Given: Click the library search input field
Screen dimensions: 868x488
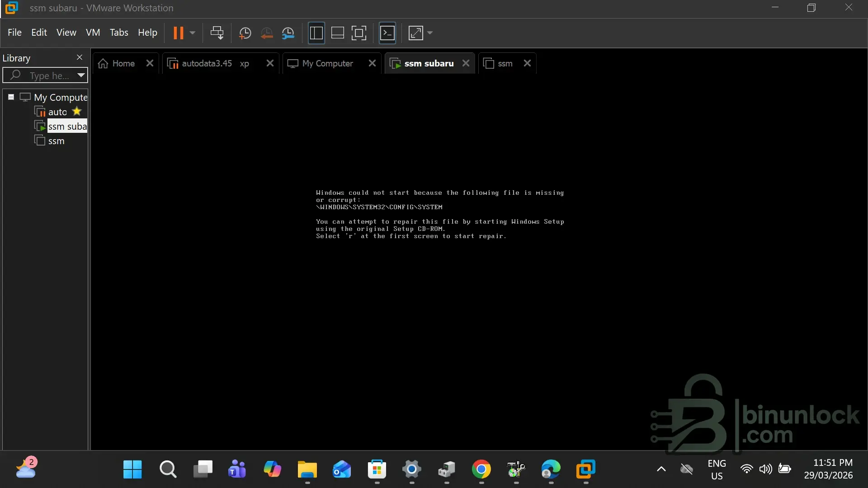Looking at the screenshot, I should (49, 75).
